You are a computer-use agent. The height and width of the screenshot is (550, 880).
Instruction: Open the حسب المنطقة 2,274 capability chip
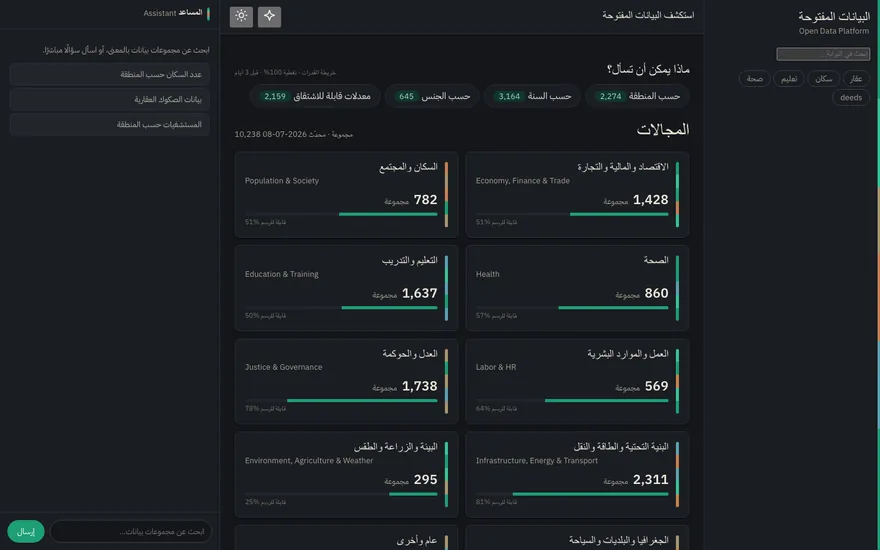click(x=637, y=97)
